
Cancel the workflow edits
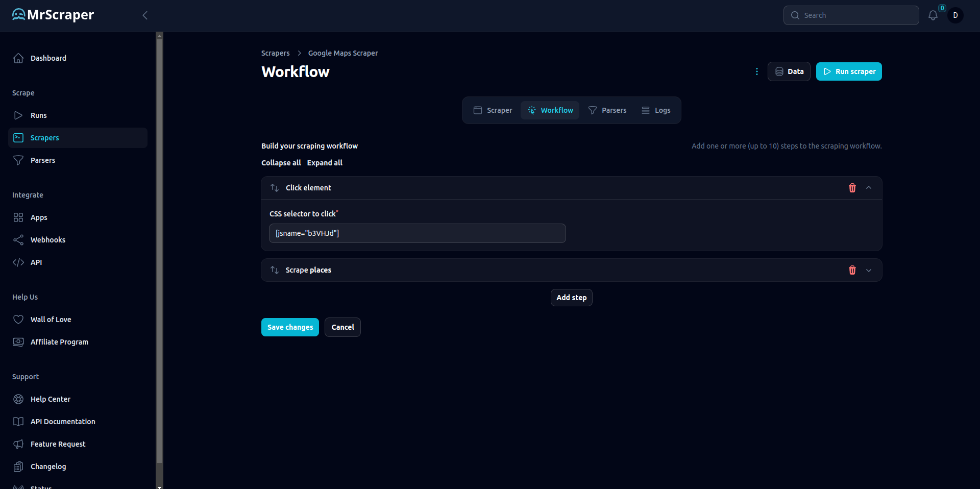click(342, 327)
